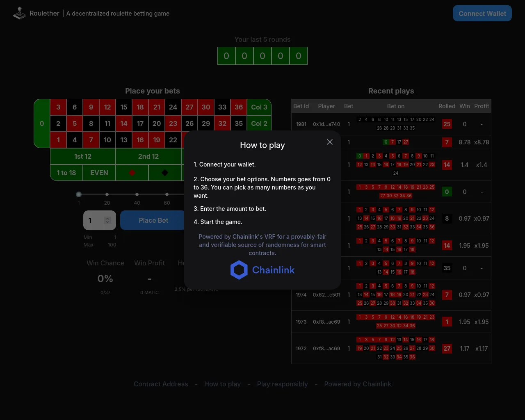Select number 26 on the roulette board
The width and height of the screenshot is (525, 420).
point(189,123)
